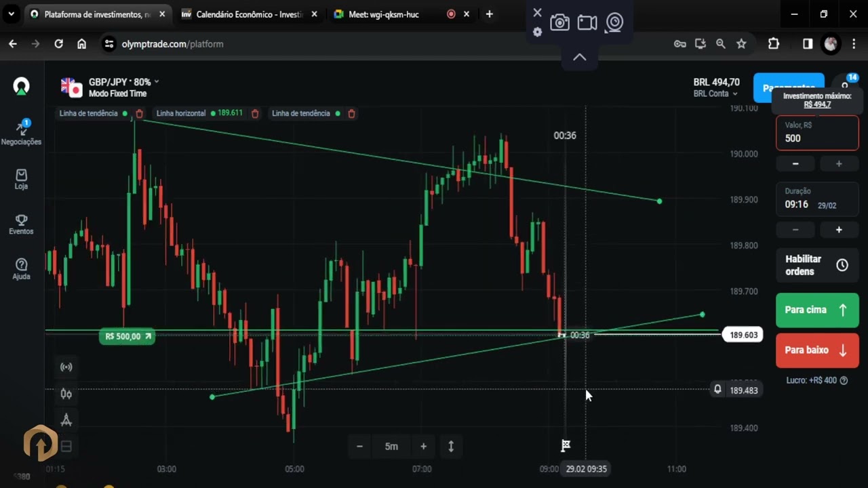The height and width of the screenshot is (488, 868).
Task: Click the red Para baixo button
Action: click(817, 350)
